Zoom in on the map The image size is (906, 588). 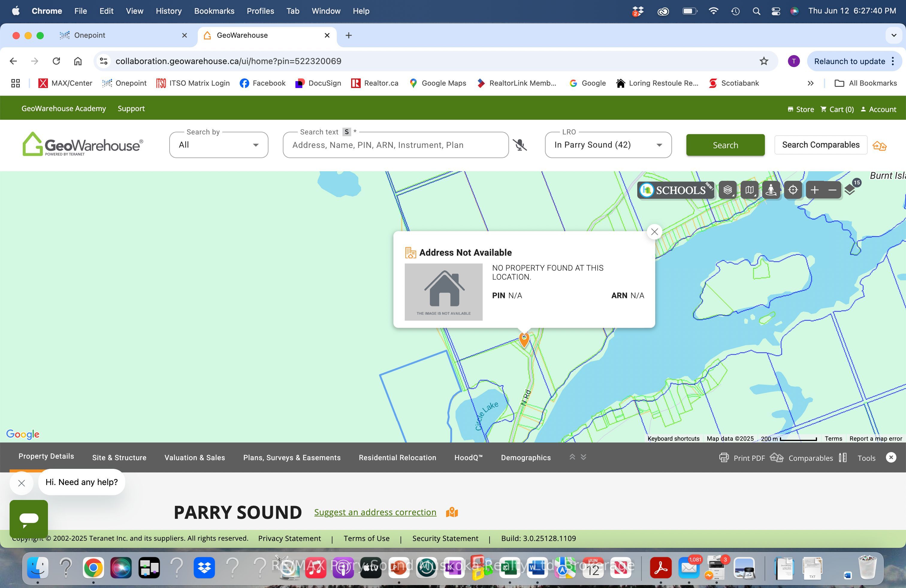pyautogui.click(x=815, y=190)
